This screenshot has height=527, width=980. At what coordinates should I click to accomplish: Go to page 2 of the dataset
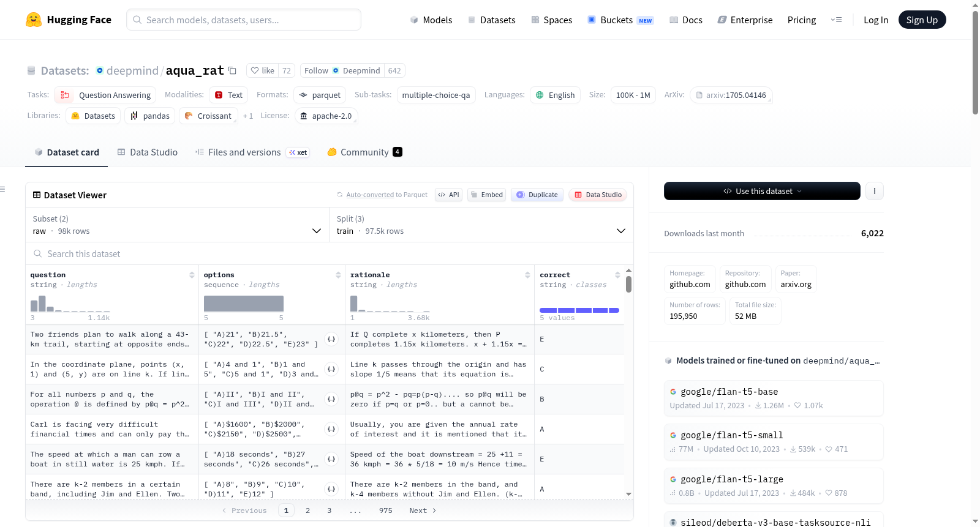pos(307,510)
